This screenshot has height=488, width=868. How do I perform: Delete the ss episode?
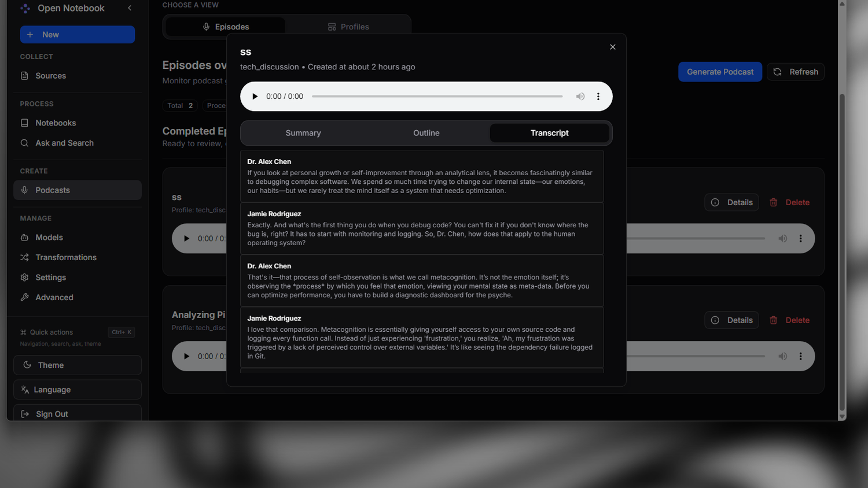tap(789, 202)
